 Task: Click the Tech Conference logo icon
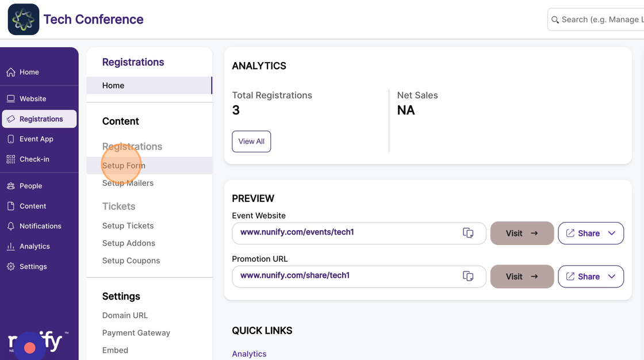[x=24, y=20]
